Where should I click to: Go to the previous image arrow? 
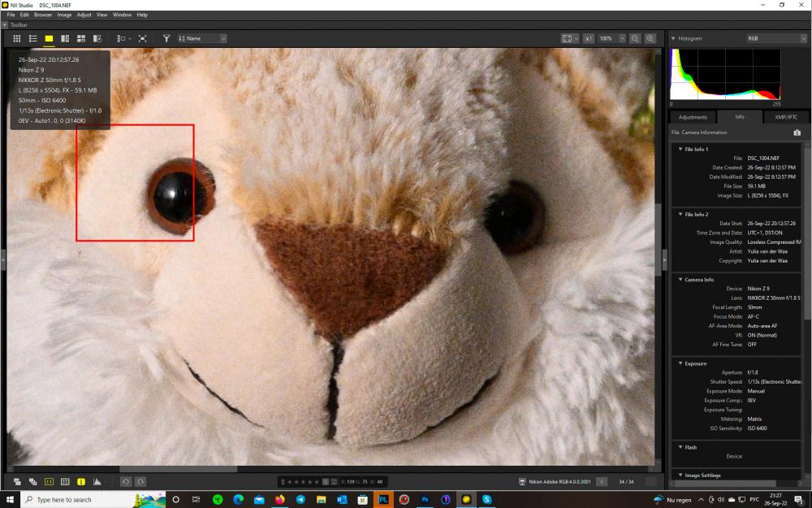[x=601, y=481]
